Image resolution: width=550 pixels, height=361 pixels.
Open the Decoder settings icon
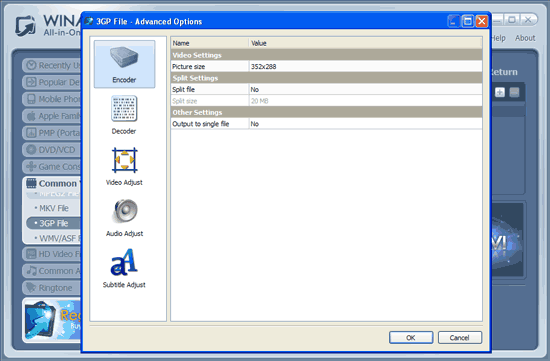pos(124,115)
